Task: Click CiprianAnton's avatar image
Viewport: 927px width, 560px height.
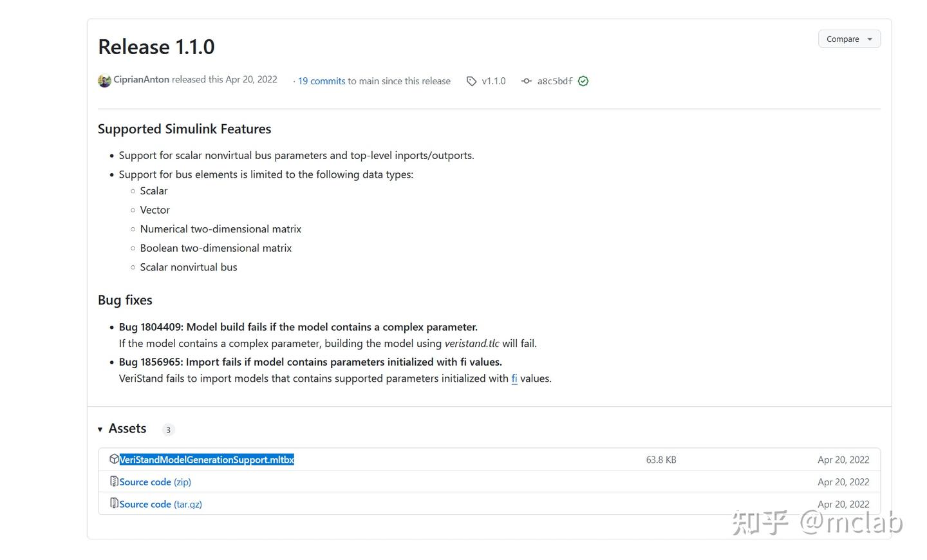Action: (104, 80)
